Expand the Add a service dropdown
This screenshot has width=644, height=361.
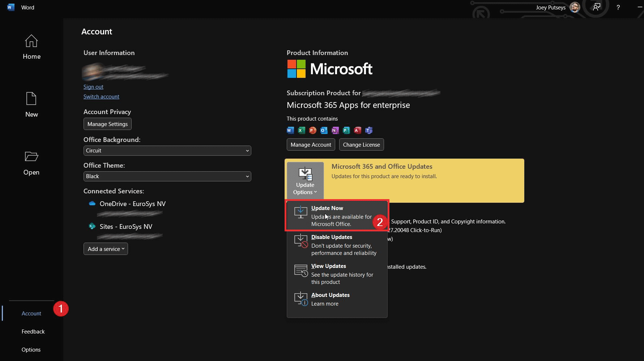106,249
